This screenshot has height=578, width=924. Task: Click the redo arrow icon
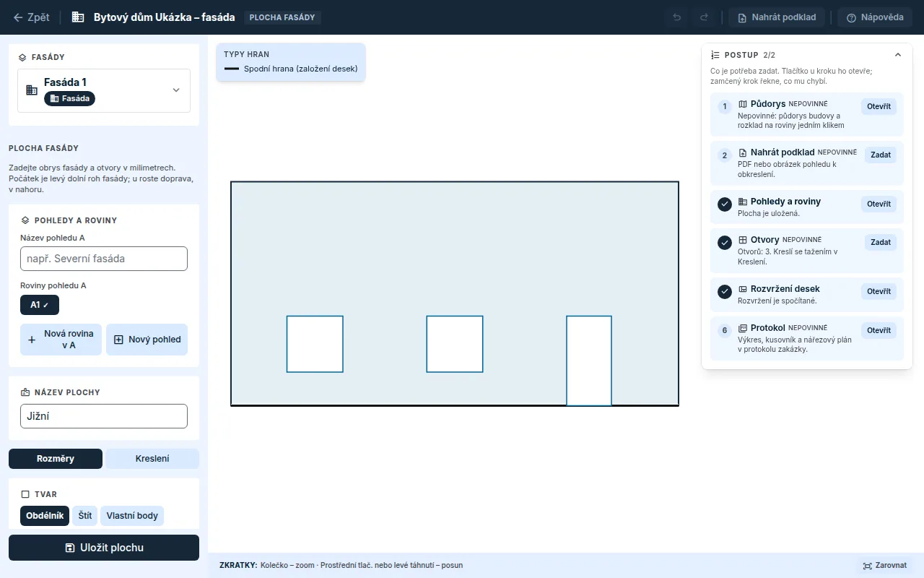click(x=704, y=17)
